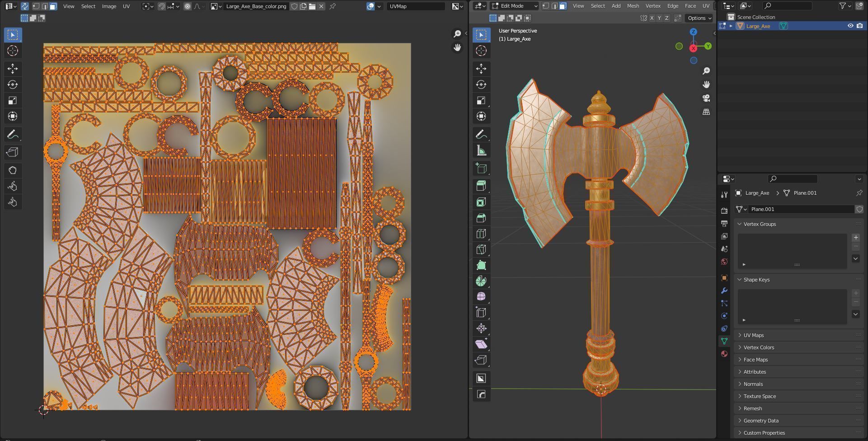Image resolution: width=868 pixels, height=441 pixels.
Task: Select the Shrink/Fatten tool
Action: tap(481, 328)
